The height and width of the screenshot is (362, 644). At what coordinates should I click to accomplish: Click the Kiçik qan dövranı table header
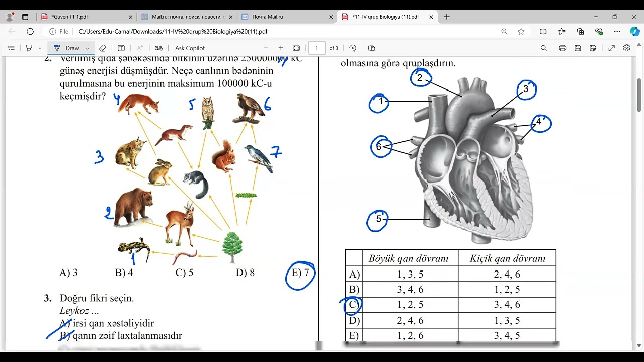[508, 258]
